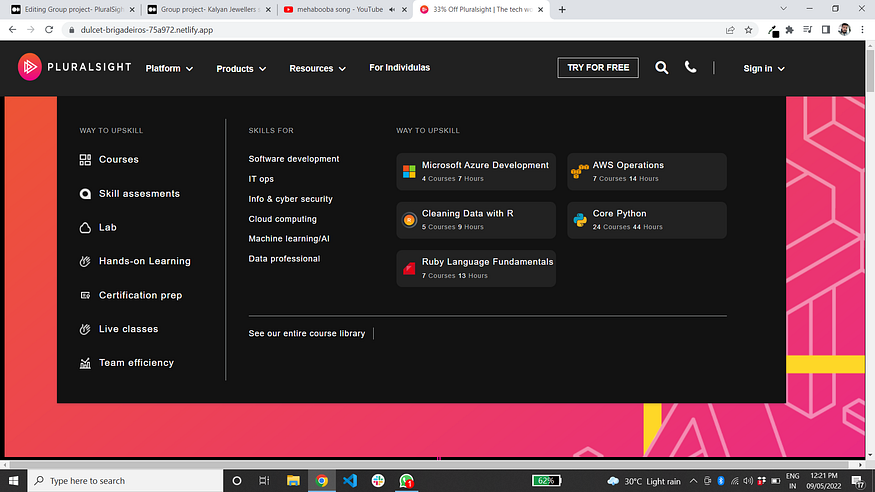Click the phone contact icon
The image size is (875, 492).
tap(690, 67)
